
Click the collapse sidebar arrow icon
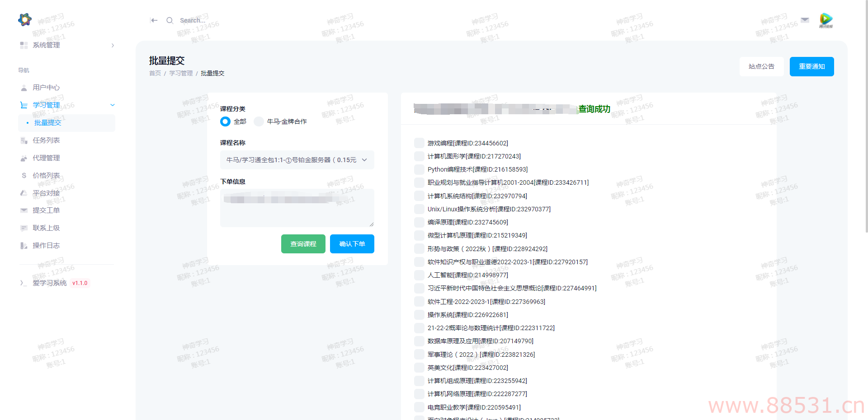(x=154, y=20)
